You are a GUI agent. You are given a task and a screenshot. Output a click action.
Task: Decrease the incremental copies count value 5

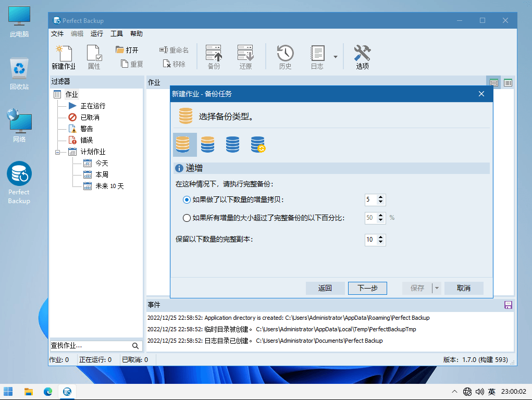[x=381, y=202]
